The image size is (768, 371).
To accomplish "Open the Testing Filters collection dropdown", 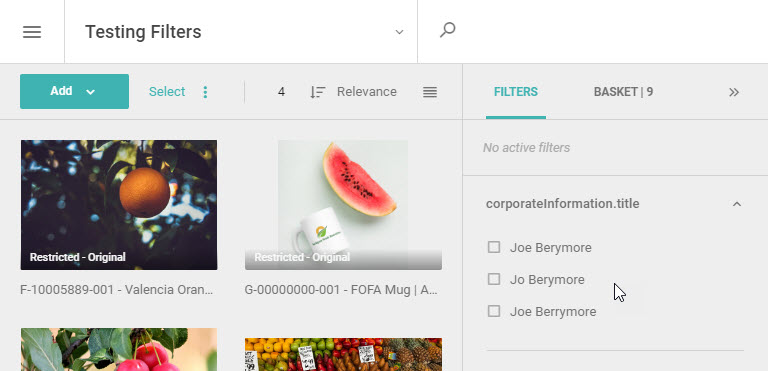I will (399, 32).
